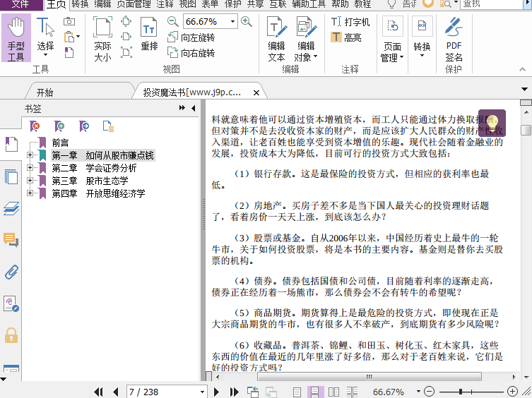Image resolution: width=532 pixels, height=398 pixels.
Task: Expand bookmark panel with double arrow
Action: [x=182, y=108]
